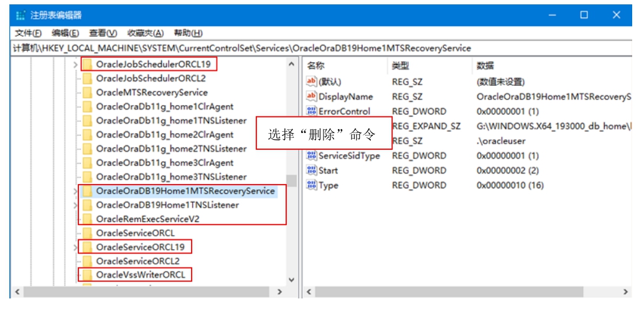Click the binary icon next to ErrorControl
The image size is (644, 309).
point(312,111)
